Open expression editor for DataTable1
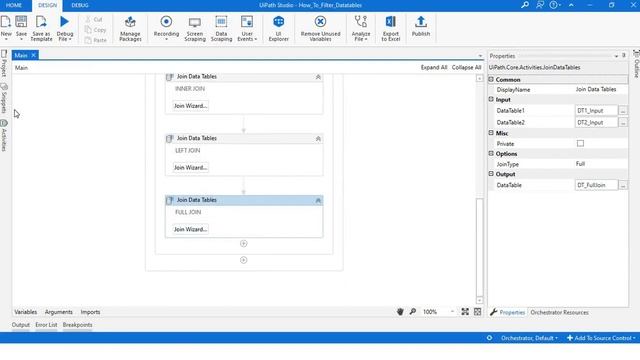Screen dimensions: 640x360 [x=623, y=111]
